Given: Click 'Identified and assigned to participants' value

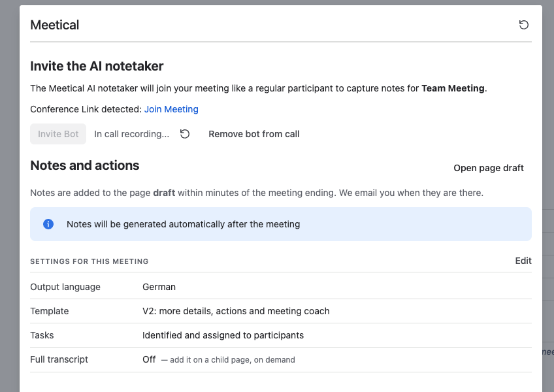Looking at the screenshot, I should point(223,335).
